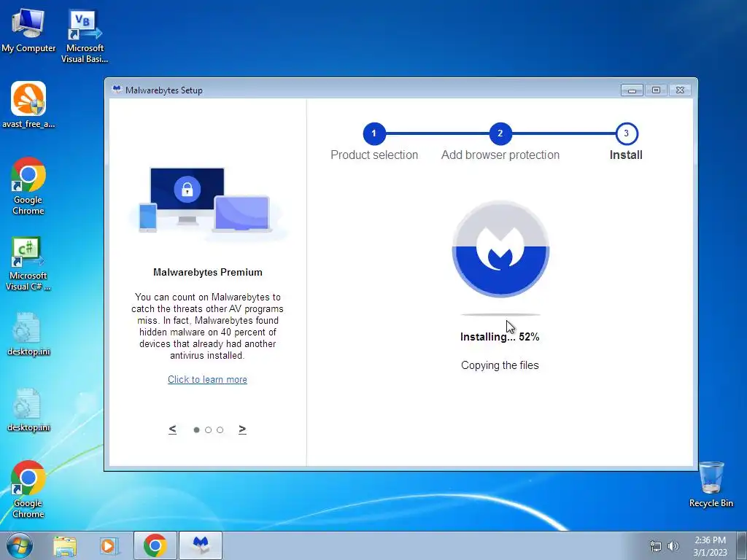The height and width of the screenshot is (560, 747).
Task: Go to step 1 Product selection circle
Action: point(374,133)
